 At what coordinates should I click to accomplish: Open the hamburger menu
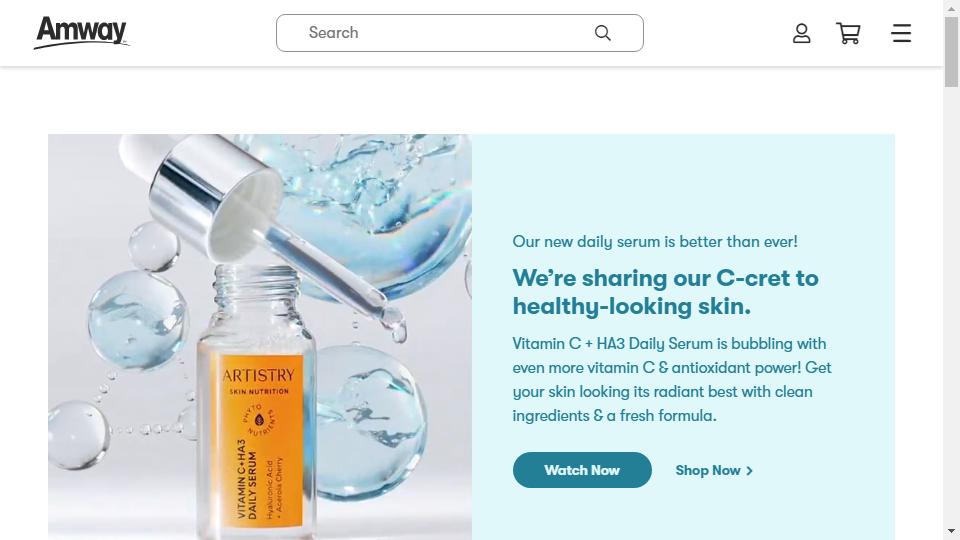coord(901,33)
